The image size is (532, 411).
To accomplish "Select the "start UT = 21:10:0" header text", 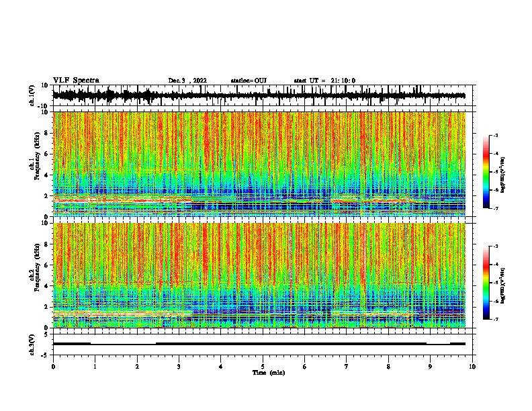I will click(324, 81).
